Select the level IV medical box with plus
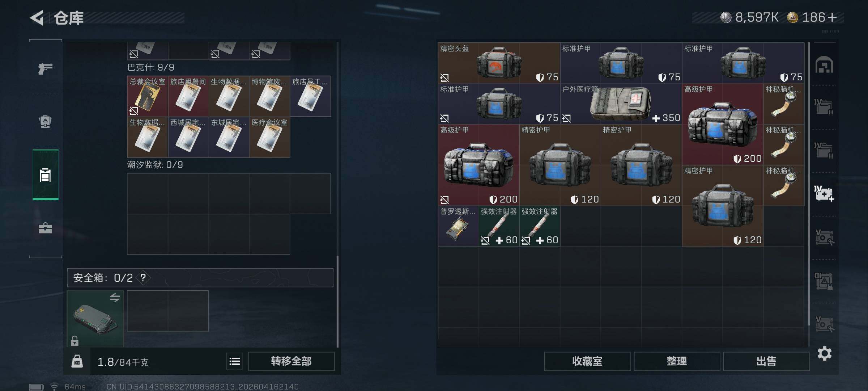 (824, 194)
